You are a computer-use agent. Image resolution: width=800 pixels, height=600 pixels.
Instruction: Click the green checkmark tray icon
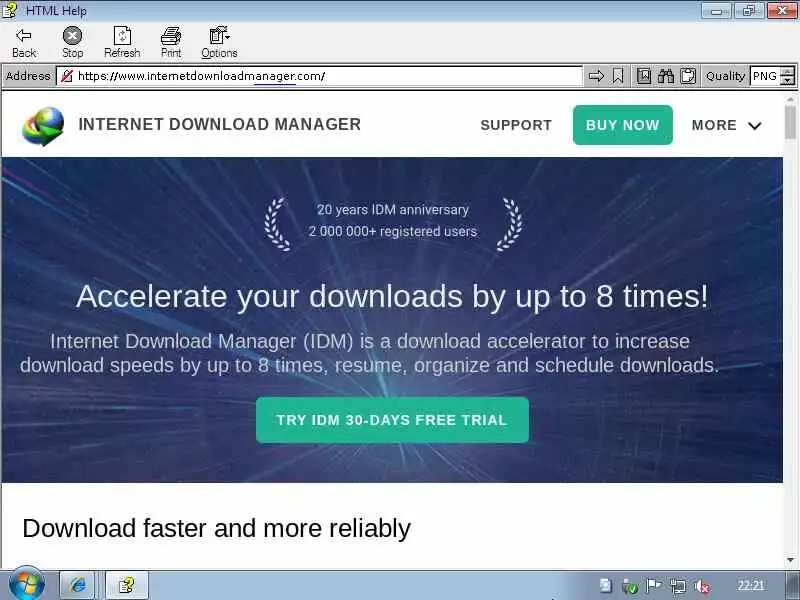point(630,586)
